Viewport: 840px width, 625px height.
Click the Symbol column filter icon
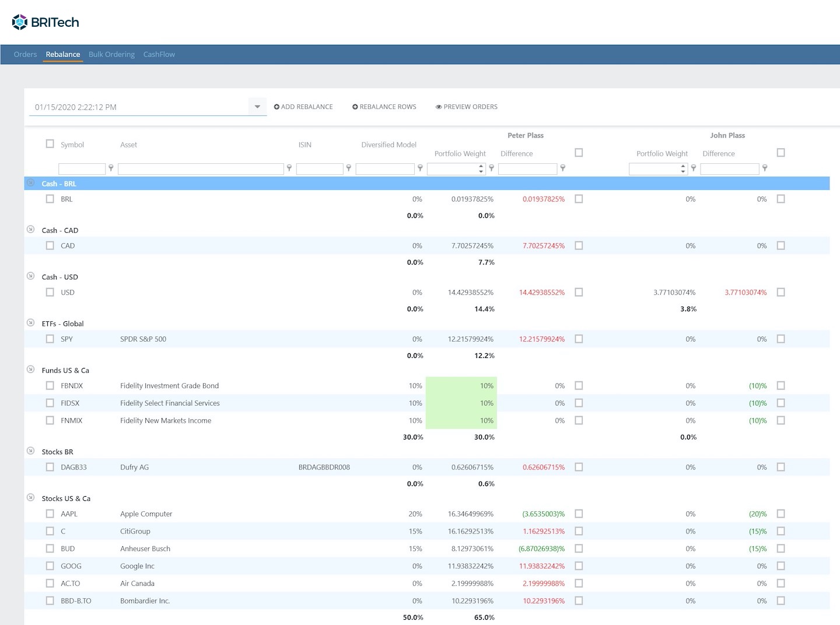[x=111, y=168]
